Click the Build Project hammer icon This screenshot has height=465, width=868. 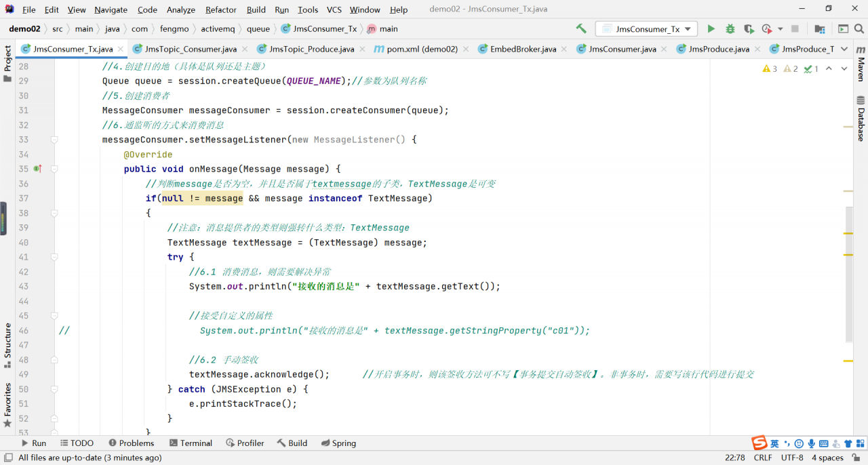pos(581,29)
